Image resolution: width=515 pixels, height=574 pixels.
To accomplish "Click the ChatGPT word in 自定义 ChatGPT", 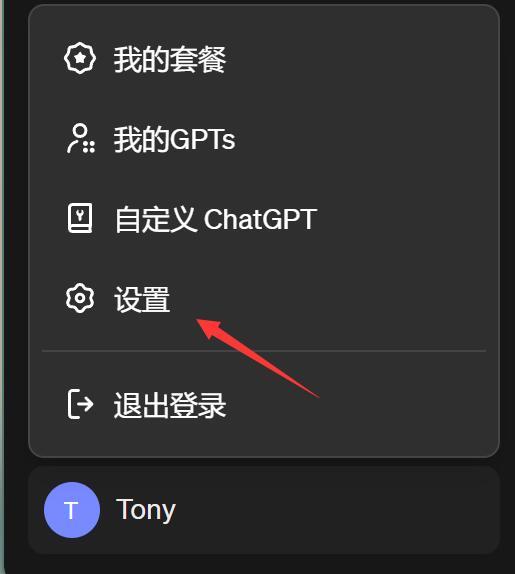I will click(260, 219).
